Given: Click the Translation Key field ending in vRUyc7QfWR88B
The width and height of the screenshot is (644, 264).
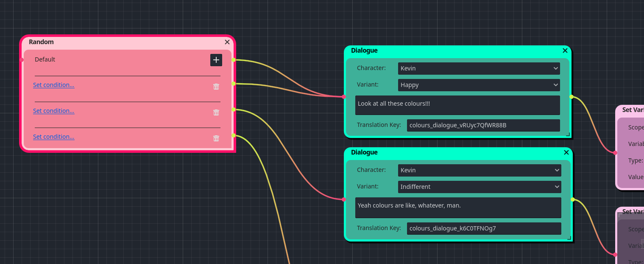Looking at the screenshot, I should pyautogui.click(x=483, y=125).
